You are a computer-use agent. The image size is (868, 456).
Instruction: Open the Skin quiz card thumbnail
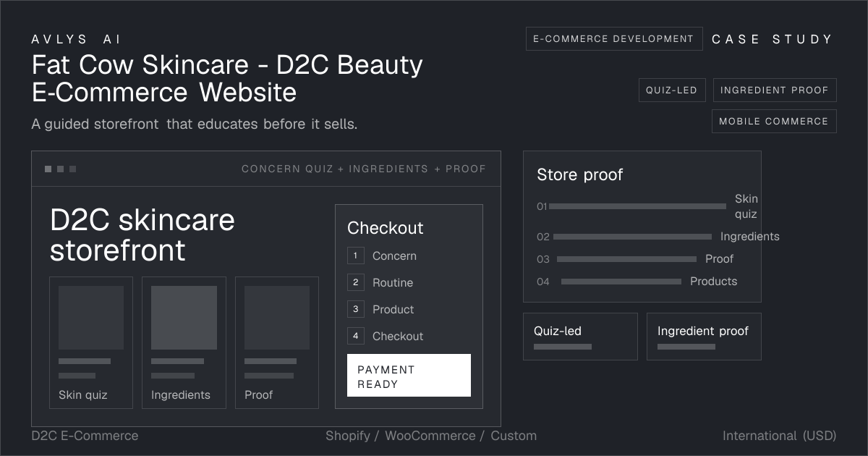coord(91,318)
